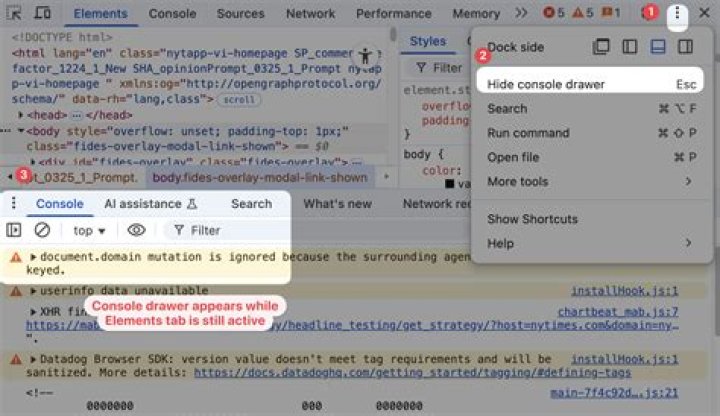Open the Memory tab
Image resolution: width=720 pixels, height=416 pixels.
476,13
